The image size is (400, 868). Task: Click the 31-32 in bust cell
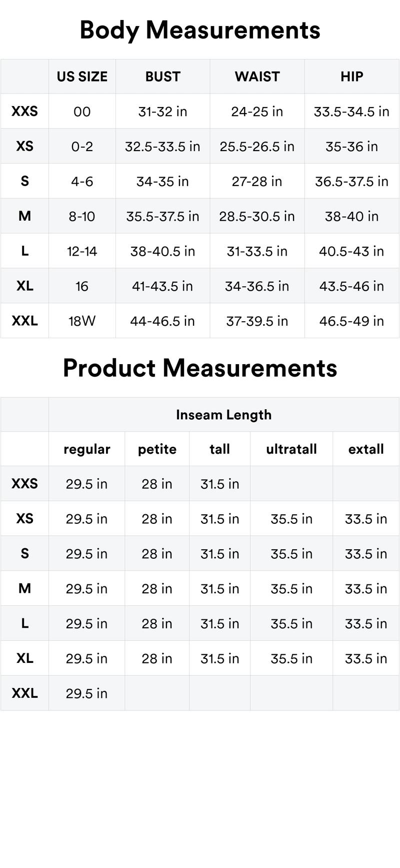pyautogui.click(x=162, y=112)
